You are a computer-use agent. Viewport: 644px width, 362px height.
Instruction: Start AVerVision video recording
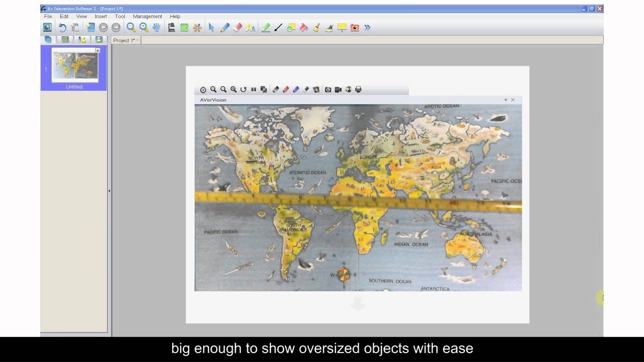coord(338,89)
